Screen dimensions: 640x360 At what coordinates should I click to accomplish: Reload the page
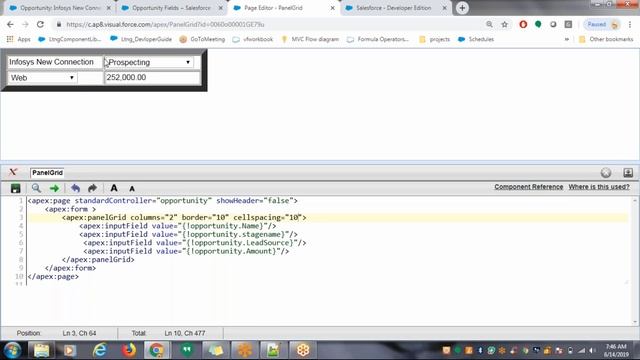click(40, 24)
